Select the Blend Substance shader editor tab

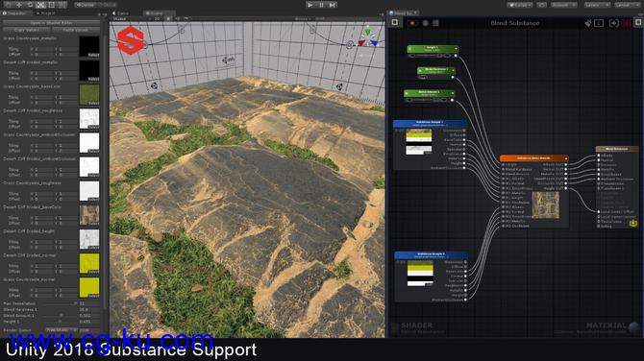[x=404, y=13]
